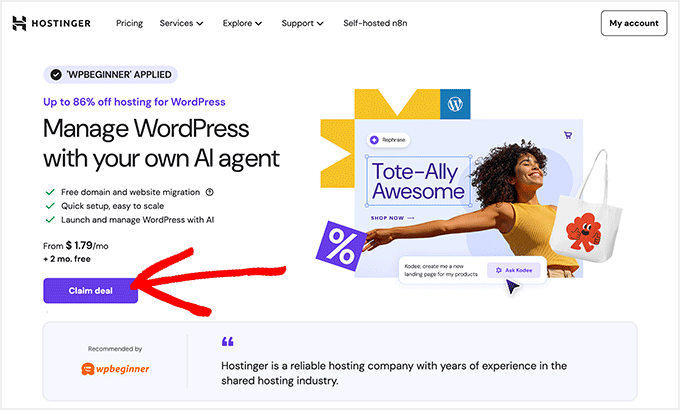Click the purple quotation mark icon

pos(228,341)
